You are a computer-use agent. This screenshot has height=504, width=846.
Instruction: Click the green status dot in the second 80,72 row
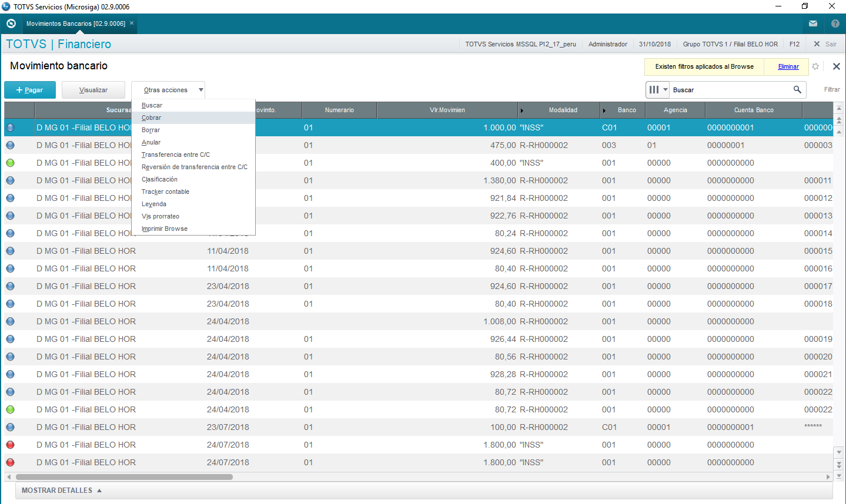pyautogui.click(x=10, y=409)
